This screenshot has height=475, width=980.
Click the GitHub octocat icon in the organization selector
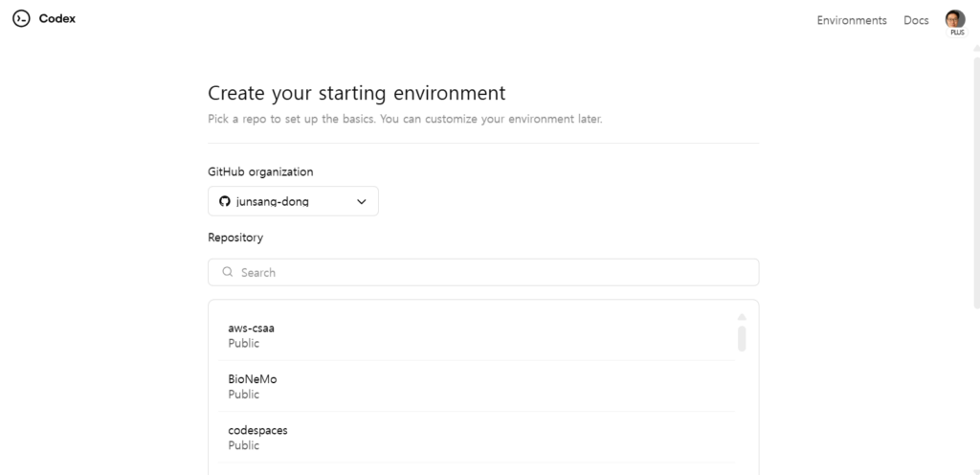(x=224, y=201)
